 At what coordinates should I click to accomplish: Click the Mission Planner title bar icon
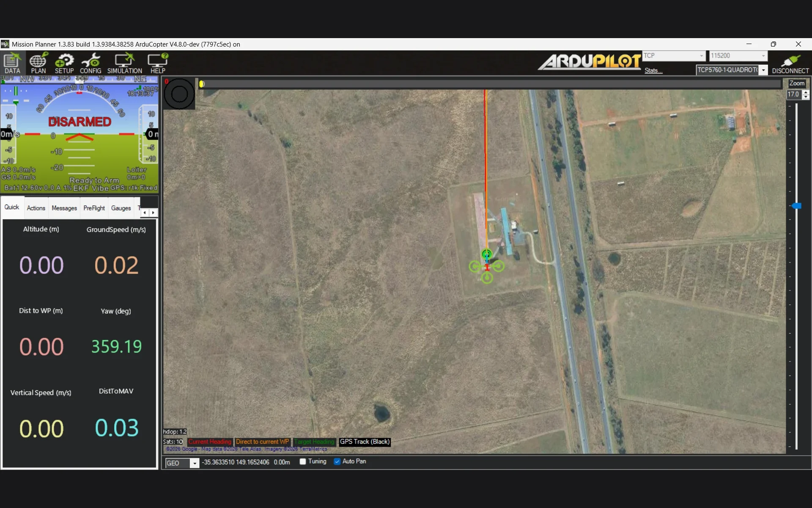tap(5, 44)
